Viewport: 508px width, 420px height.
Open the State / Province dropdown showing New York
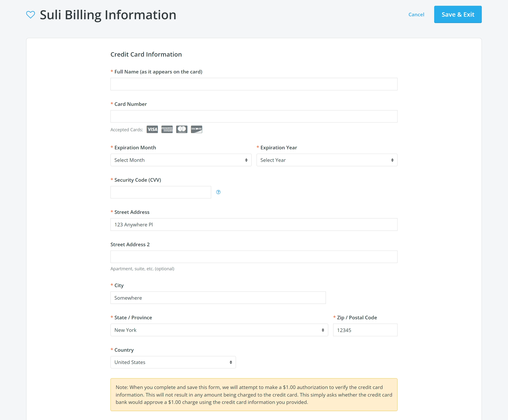219,330
